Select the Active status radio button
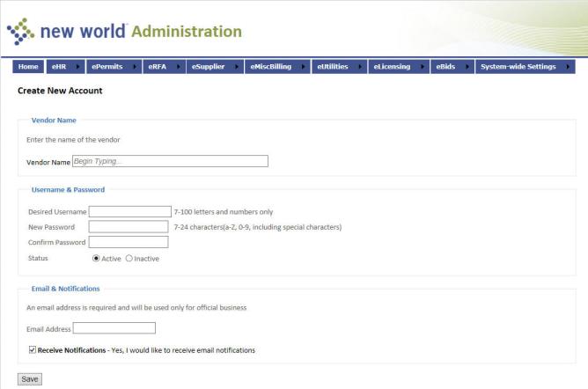 click(x=97, y=258)
